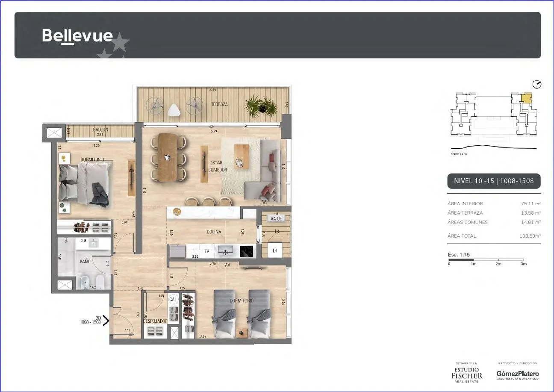This screenshot has height=392, width=554.
Task: Select the ÁREA TOTAL value 103.50m²
Action: click(529, 236)
